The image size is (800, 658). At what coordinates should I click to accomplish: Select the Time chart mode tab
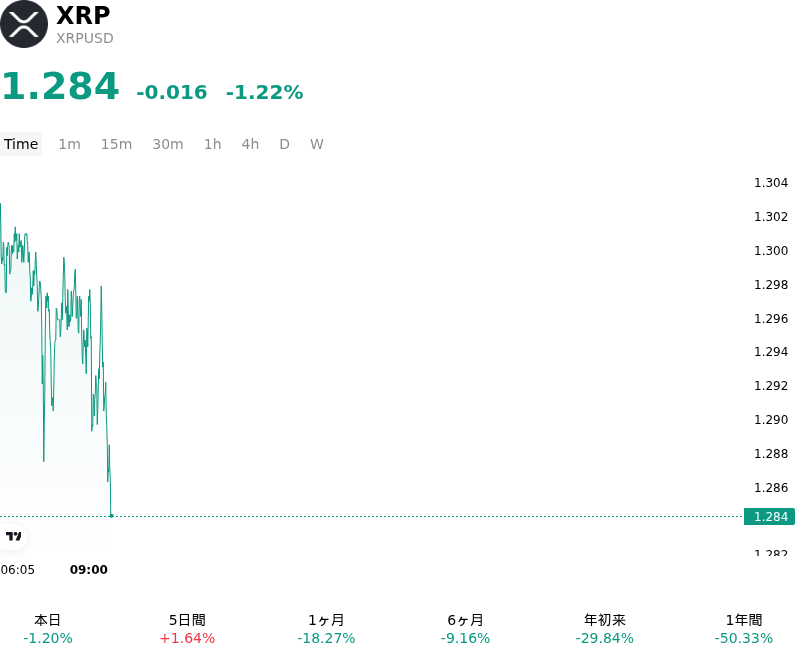21,144
